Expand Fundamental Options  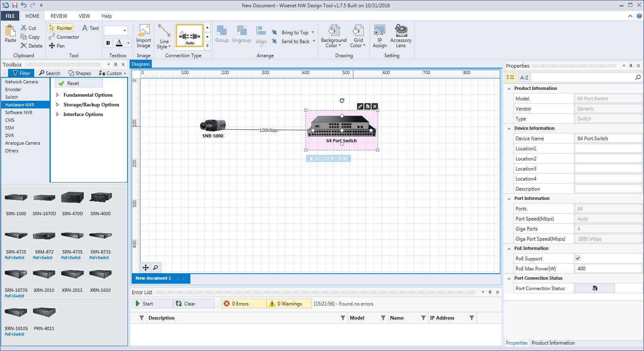click(x=57, y=95)
